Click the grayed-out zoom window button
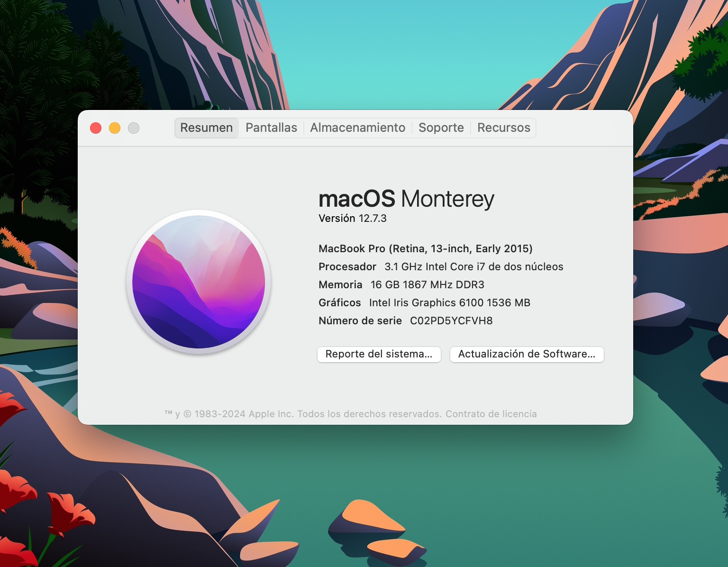728x567 pixels. 134,128
